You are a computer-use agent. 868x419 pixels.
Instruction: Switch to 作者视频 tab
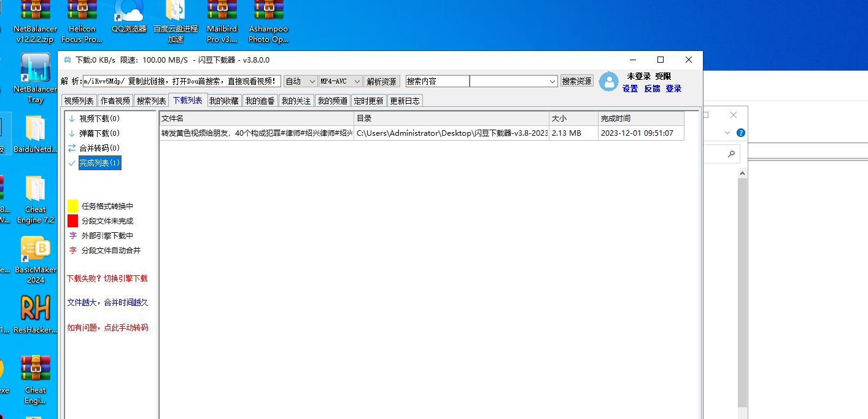pos(115,101)
